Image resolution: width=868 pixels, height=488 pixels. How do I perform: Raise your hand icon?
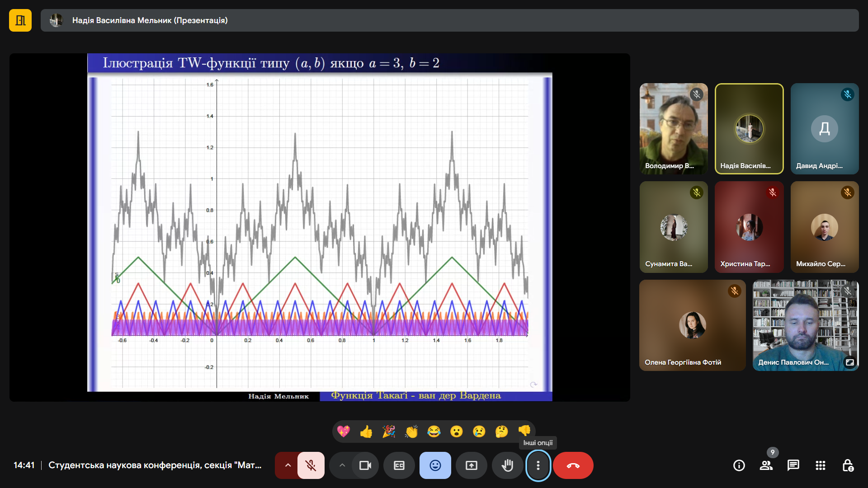tap(508, 465)
